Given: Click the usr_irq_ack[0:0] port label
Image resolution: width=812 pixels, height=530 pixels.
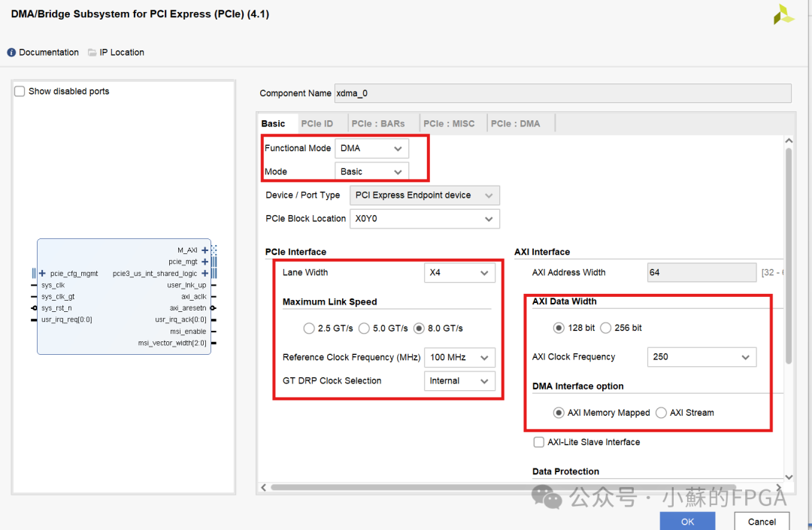Looking at the screenshot, I should click(x=180, y=320).
